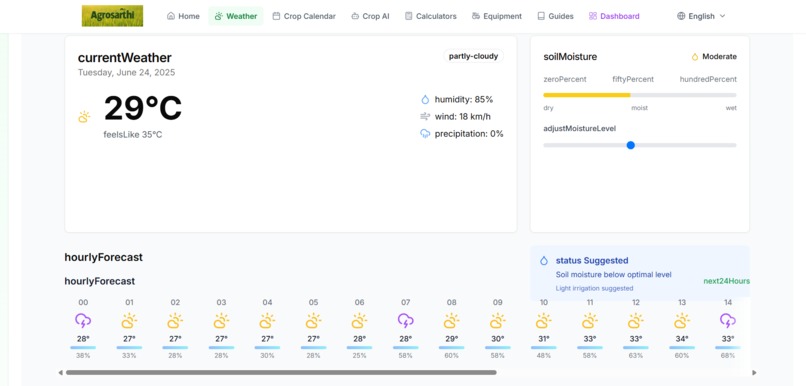Click the soil moisture progress bar
This screenshot has width=806, height=386.
pyautogui.click(x=639, y=95)
